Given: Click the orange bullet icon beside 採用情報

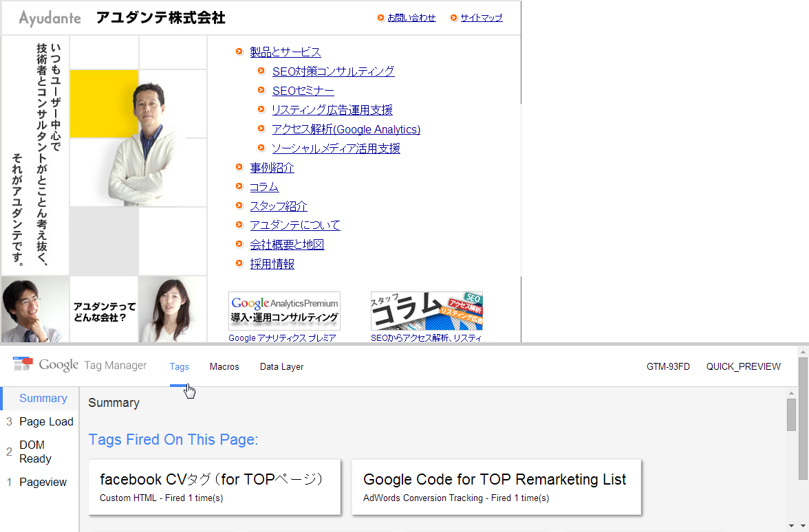Looking at the screenshot, I should (x=239, y=263).
